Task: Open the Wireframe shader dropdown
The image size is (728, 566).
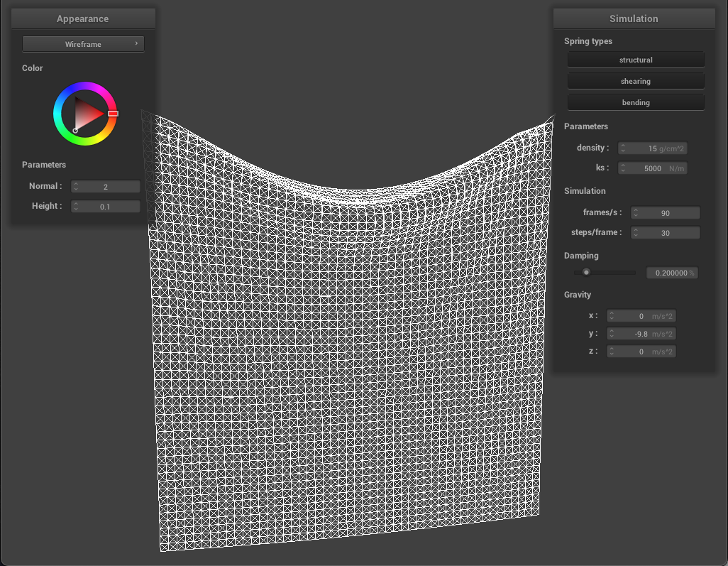Action: pos(83,44)
